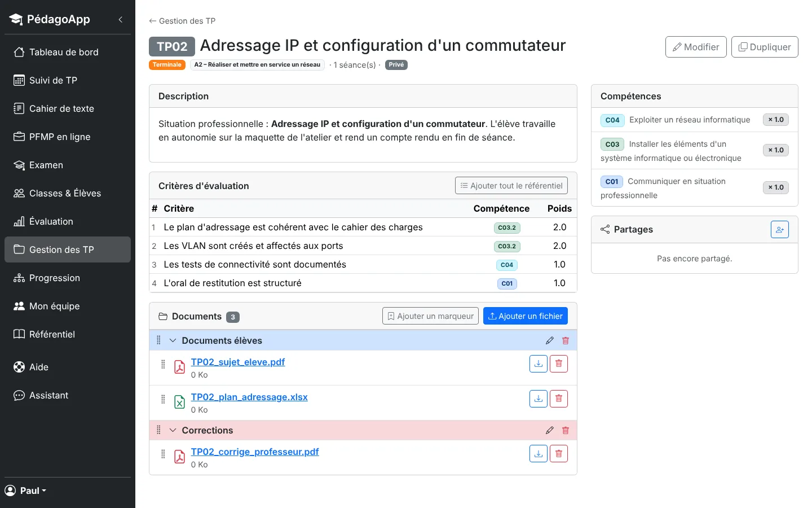Image resolution: width=812 pixels, height=508 pixels.
Task: Click the Modifier button
Action: pos(696,47)
